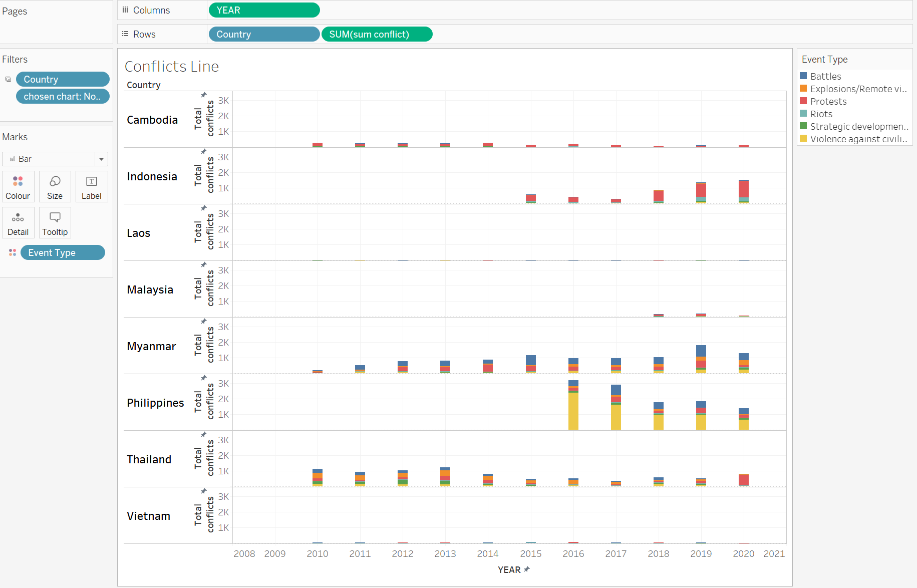Image resolution: width=917 pixels, height=588 pixels.
Task: Click the pin icon on Cambodia axis
Action: coord(203,95)
